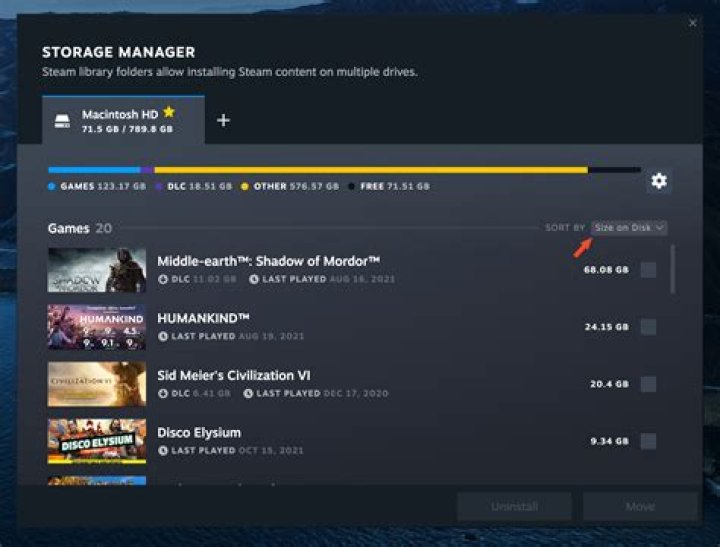The height and width of the screenshot is (547, 720).
Task: Click DLC 18.51 GB legend label
Action: (200, 186)
